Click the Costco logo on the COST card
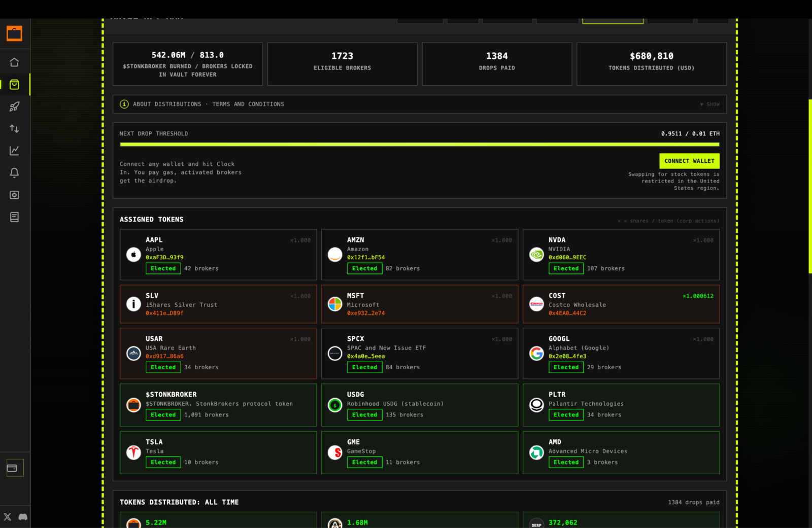 (x=536, y=304)
